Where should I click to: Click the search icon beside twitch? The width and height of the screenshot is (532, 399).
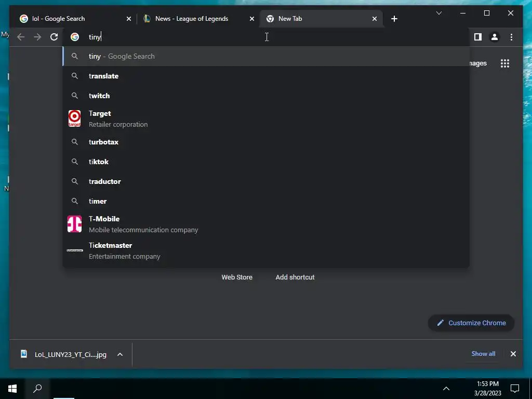pos(75,96)
